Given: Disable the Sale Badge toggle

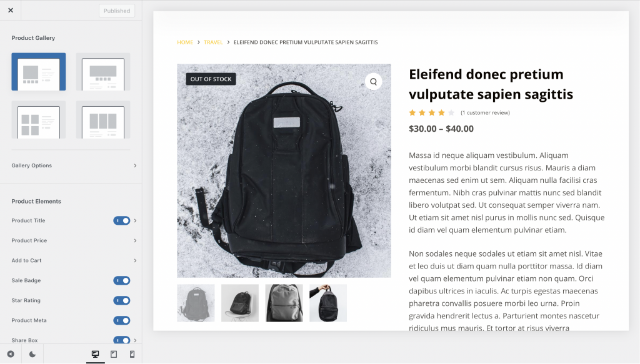Looking at the screenshot, I should tap(121, 280).
